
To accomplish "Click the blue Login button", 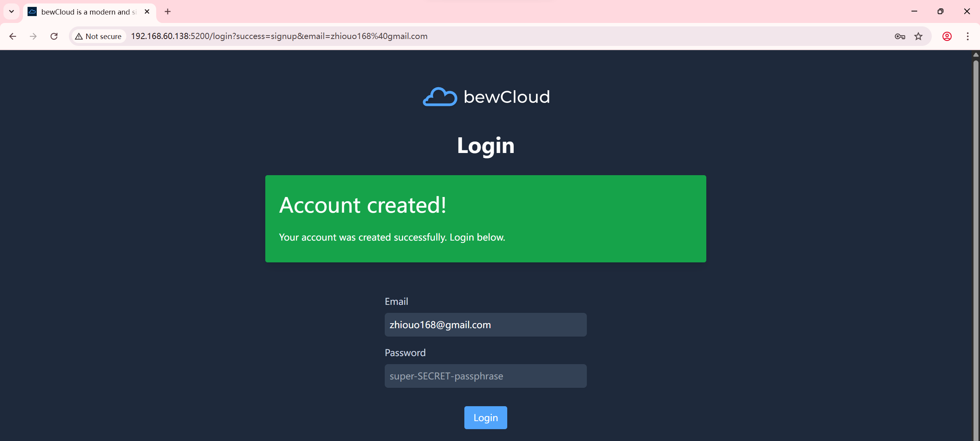I will (x=485, y=417).
